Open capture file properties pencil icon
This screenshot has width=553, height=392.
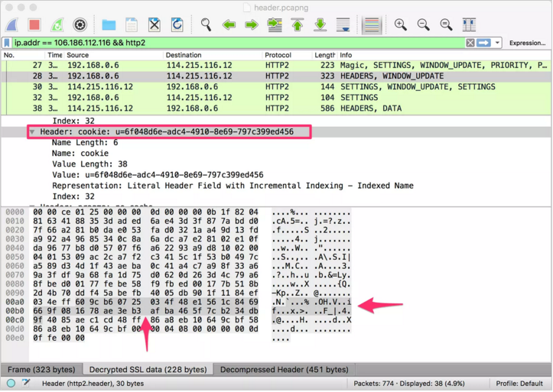pos(26,383)
